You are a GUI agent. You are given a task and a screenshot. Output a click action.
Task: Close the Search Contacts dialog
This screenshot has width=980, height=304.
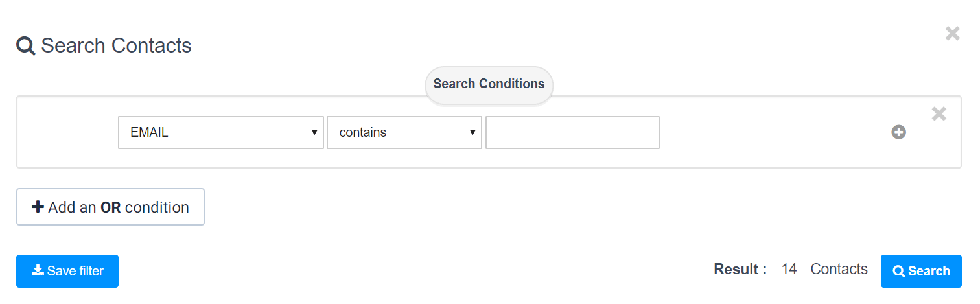(952, 34)
